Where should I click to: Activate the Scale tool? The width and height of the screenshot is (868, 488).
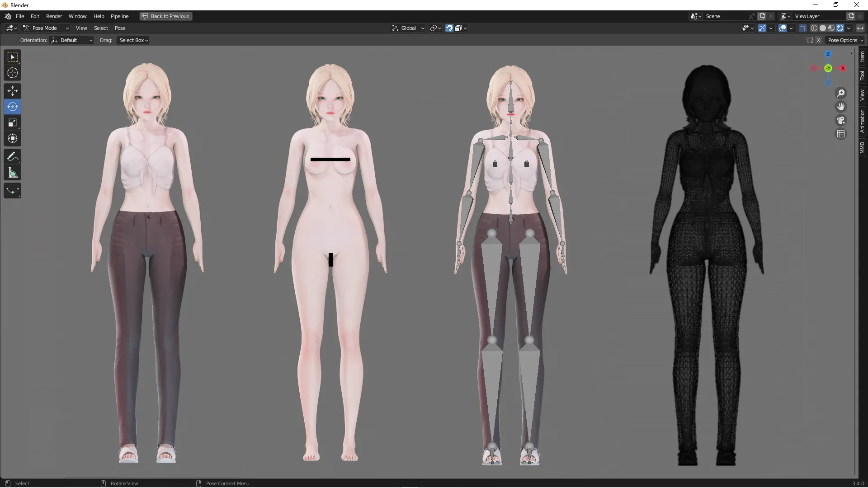[12, 122]
